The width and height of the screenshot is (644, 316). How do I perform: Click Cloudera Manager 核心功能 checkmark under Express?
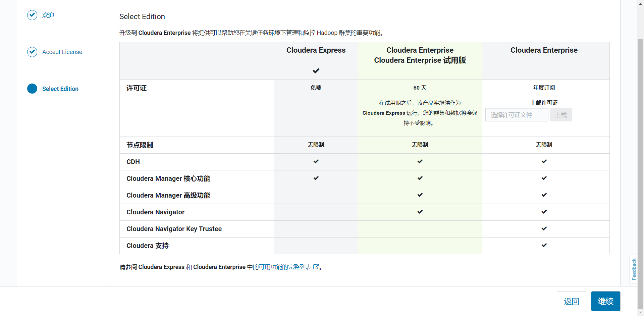(x=316, y=178)
